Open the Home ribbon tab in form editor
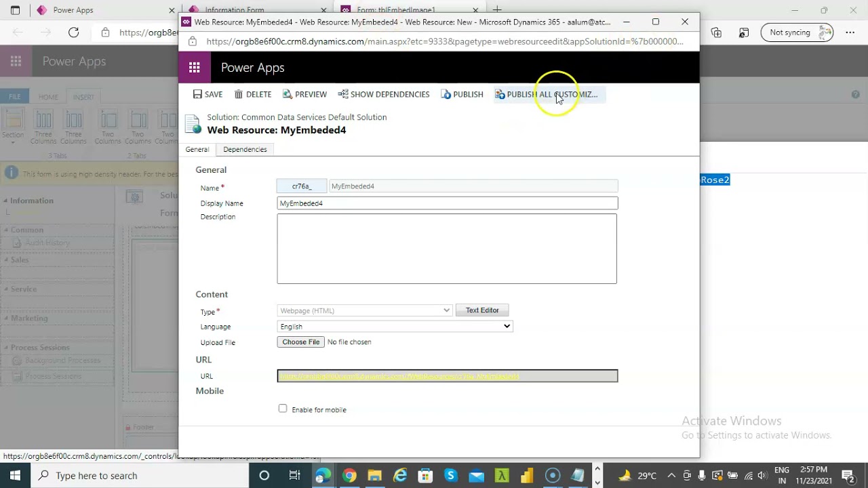This screenshot has width=868, height=488. point(48,97)
